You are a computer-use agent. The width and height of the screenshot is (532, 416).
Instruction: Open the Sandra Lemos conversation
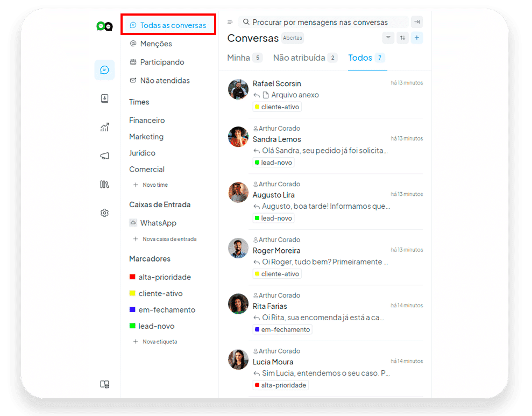tap(325, 146)
